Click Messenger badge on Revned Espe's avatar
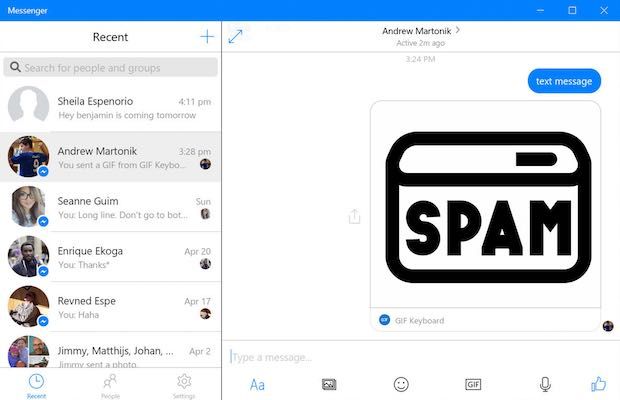 coord(43,321)
